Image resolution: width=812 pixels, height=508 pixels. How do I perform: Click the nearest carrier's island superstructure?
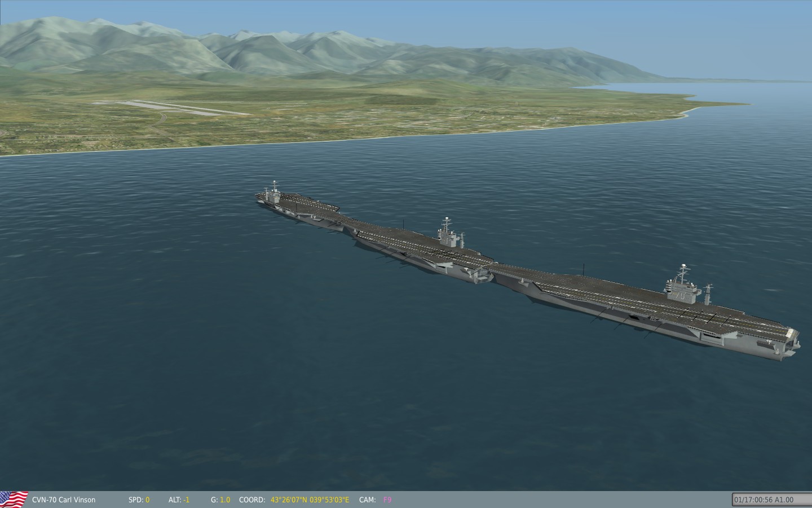click(683, 291)
